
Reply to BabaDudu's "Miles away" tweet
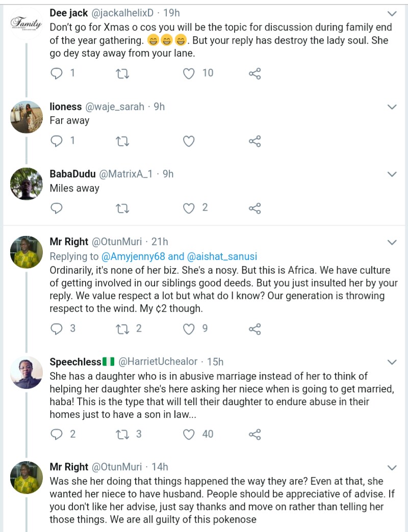point(57,208)
